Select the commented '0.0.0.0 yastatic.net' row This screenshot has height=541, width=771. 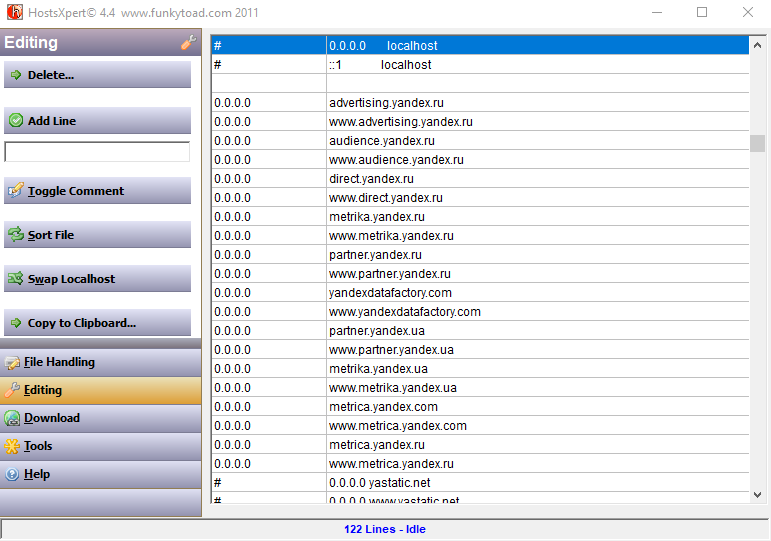[x=480, y=483]
